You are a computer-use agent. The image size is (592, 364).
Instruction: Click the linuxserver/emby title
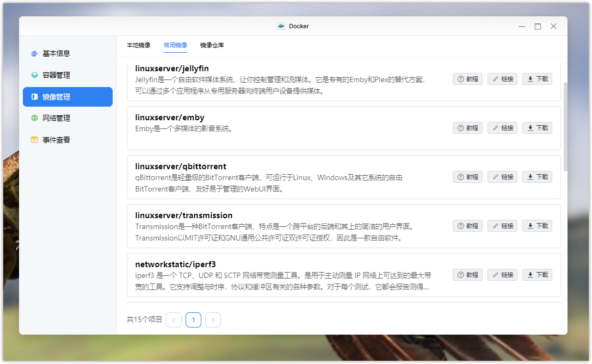tap(170, 118)
